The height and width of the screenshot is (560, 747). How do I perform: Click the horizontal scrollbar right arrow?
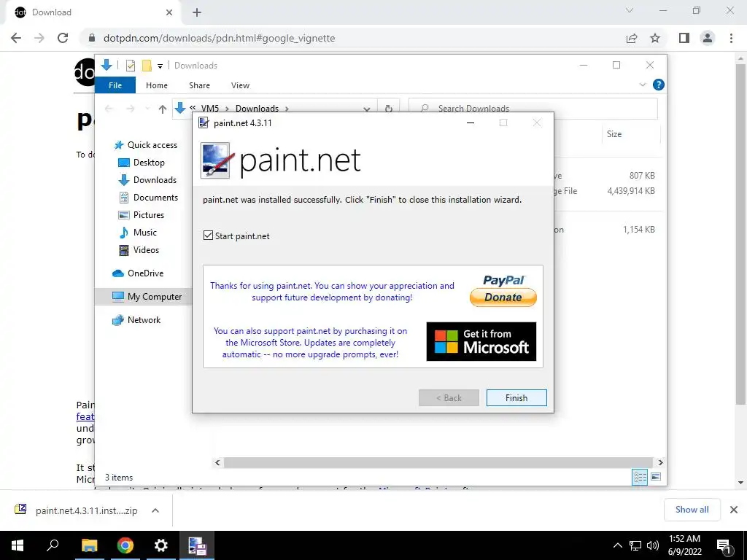[x=660, y=462]
